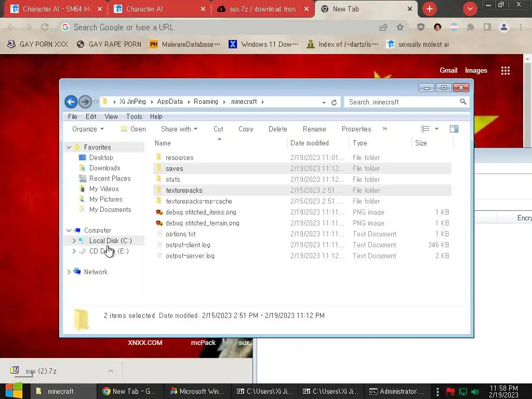The width and height of the screenshot is (532, 399).
Task: Select the output-client.log file
Action: click(302, 245)
